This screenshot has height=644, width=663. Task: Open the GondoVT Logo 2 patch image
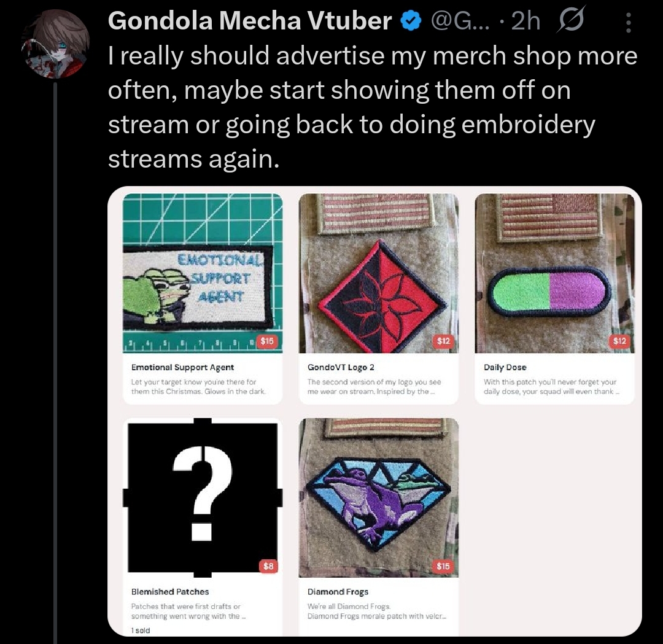[x=378, y=273]
